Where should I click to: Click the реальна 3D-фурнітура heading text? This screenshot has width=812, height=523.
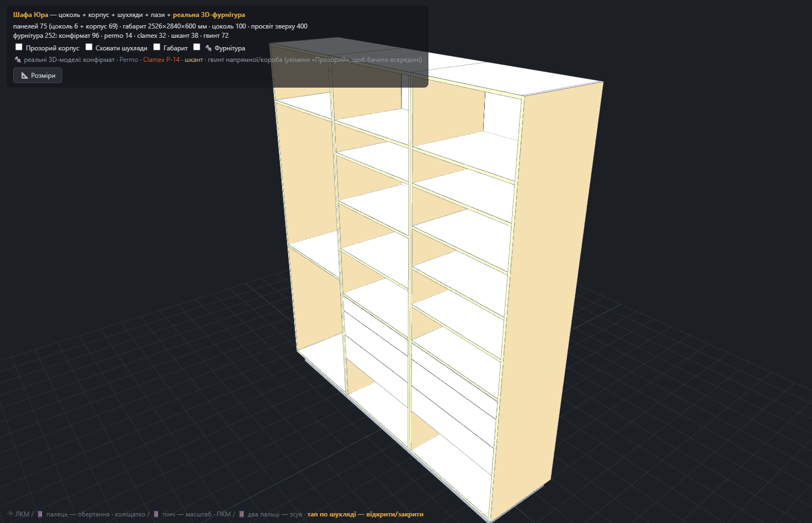click(x=209, y=15)
